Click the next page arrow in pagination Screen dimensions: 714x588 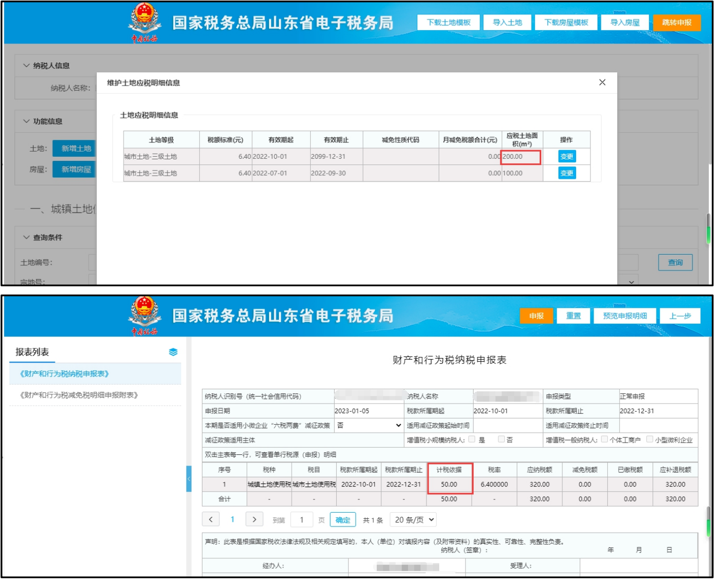(254, 519)
